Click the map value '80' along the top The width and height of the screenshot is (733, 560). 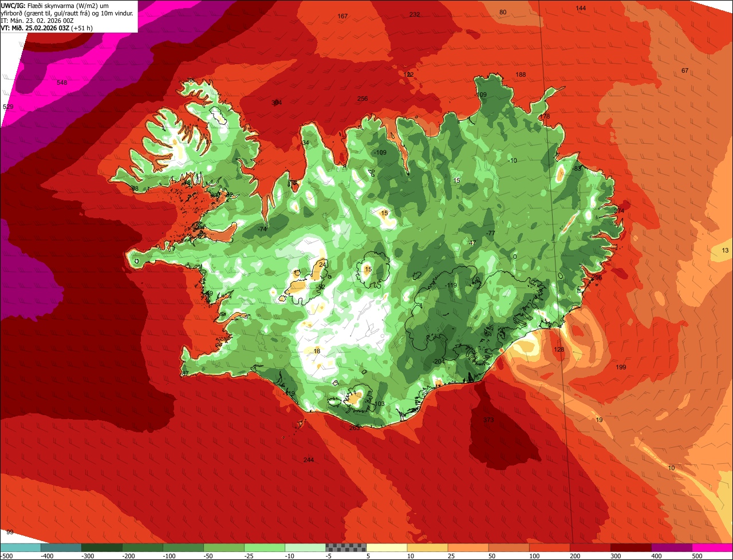pos(503,12)
